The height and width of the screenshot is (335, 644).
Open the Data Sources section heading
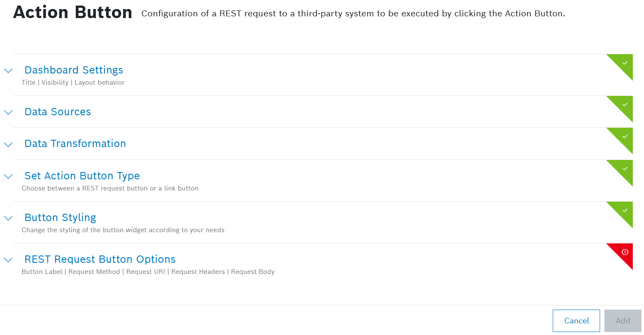click(58, 112)
